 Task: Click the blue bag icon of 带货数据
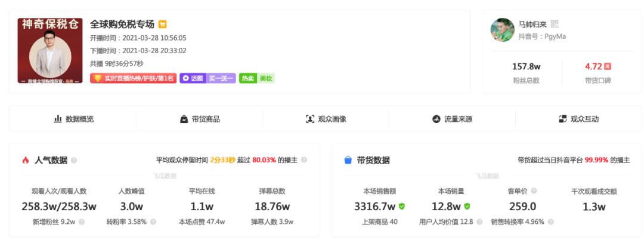pyautogui.click(x=348, y=161)
